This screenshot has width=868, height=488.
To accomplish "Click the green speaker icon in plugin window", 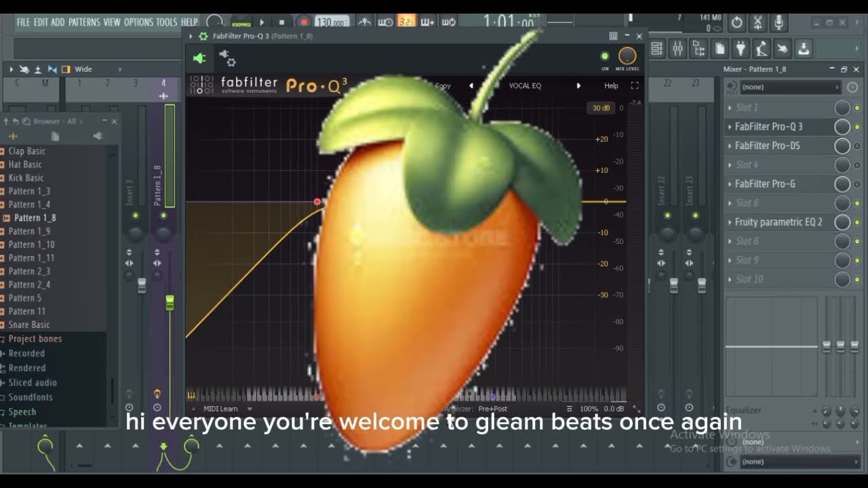I will pyautogui.click(x=199, y=58).
